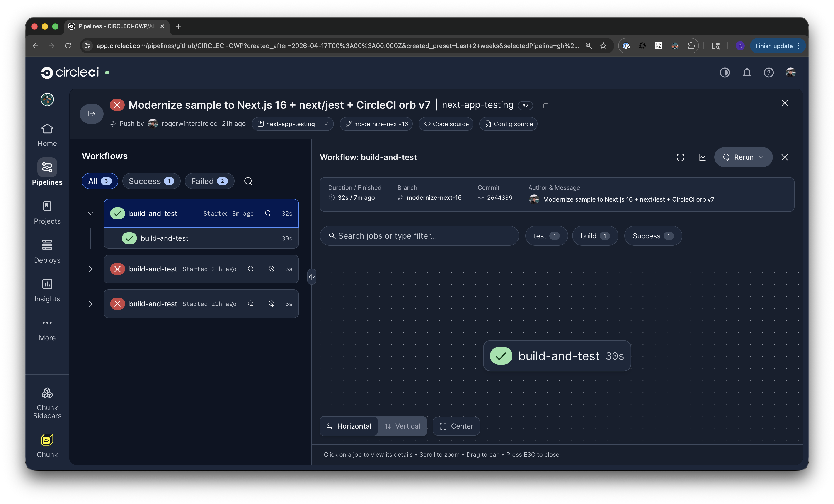Expand the last failed build-and-test workflow

(90, 304)
